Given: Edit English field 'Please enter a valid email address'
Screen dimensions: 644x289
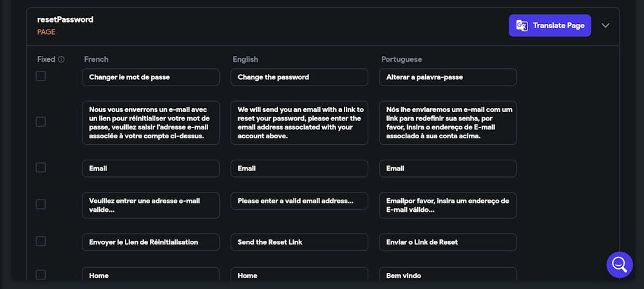Looking at the screenshot, I should [x=299, y=201].
